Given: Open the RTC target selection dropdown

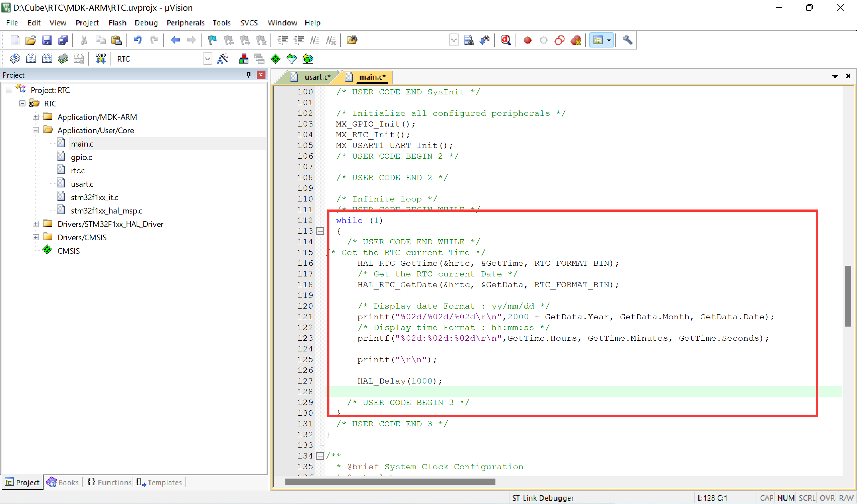Looking at the screenshot, I should coord(207,59).
